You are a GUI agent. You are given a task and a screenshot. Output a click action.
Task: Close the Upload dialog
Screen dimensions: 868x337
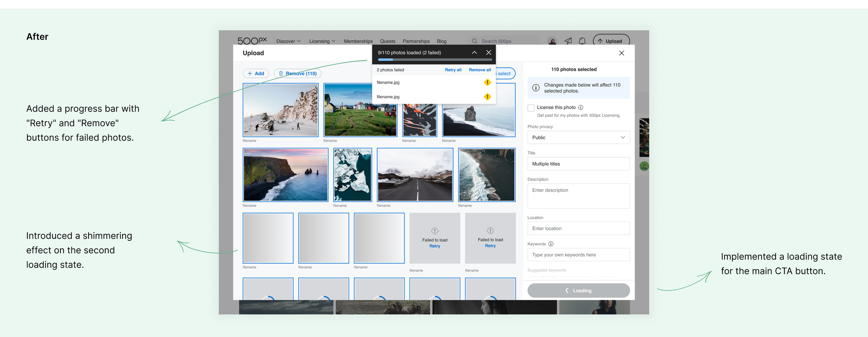pyautogui.click(x=621, y=53)
